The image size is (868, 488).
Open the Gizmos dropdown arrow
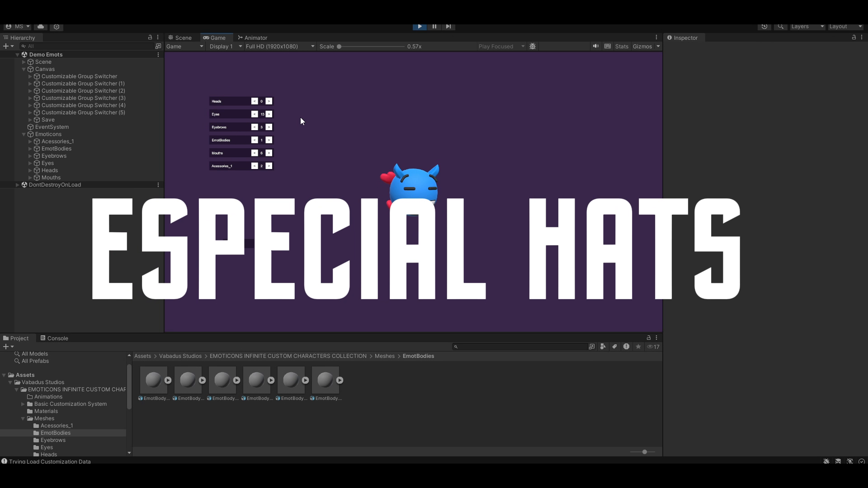coord(658,47)
